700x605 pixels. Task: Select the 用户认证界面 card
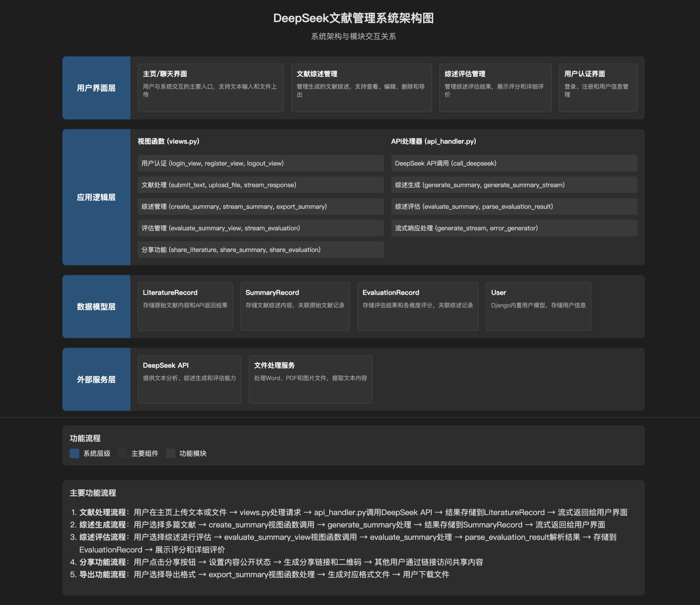(598, 88)
